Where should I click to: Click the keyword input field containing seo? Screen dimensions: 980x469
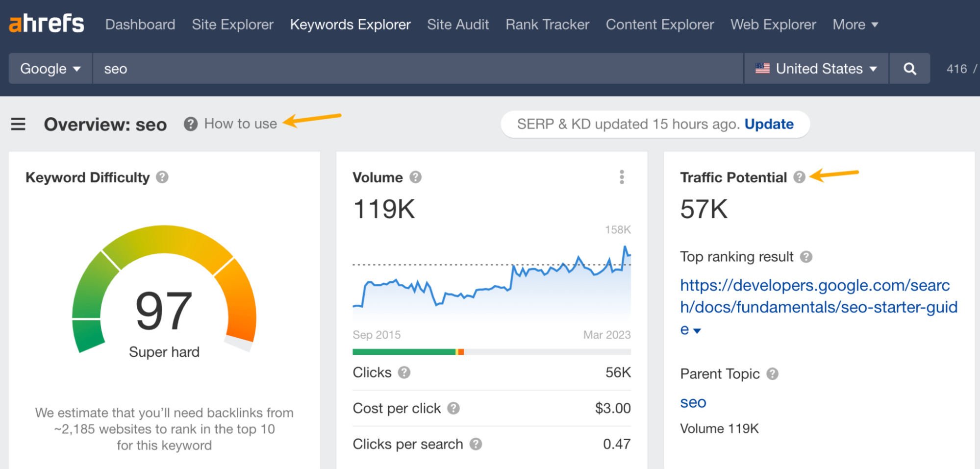click(417, 69)
